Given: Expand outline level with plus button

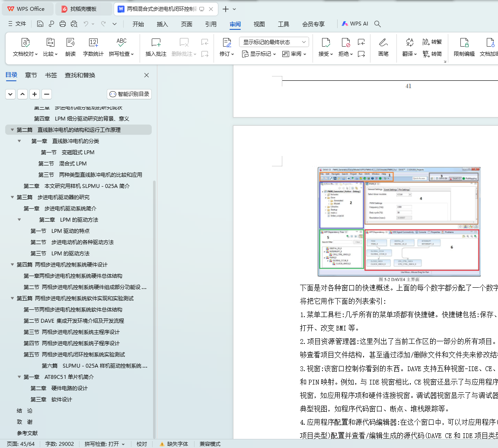Looking at the screenshot, I should (35, 94).
